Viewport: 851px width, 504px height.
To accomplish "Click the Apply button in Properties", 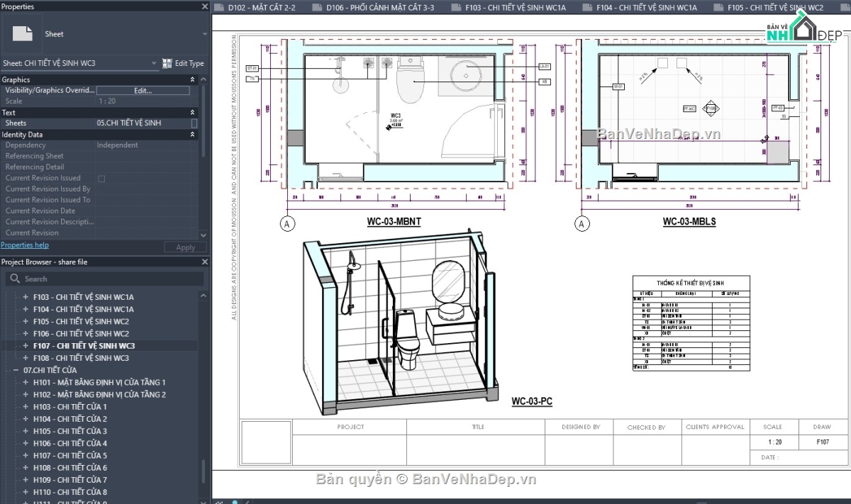I will pyautogui.click(x=185, y=247).
